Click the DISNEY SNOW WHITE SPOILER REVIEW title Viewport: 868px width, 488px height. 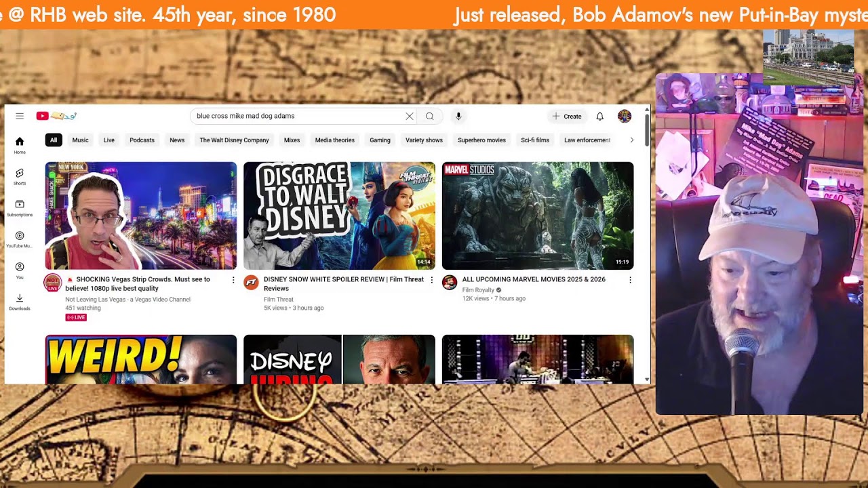(344, 284)
